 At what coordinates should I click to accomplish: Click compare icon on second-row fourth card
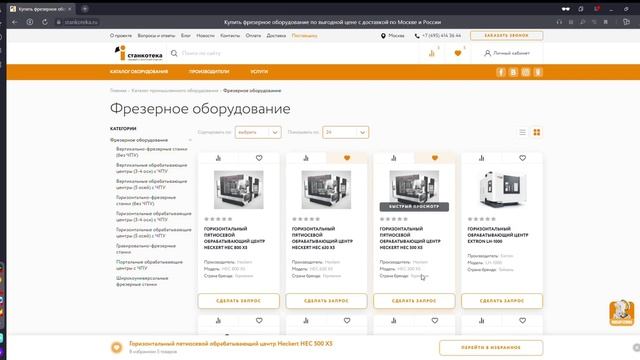pos(482,321)
